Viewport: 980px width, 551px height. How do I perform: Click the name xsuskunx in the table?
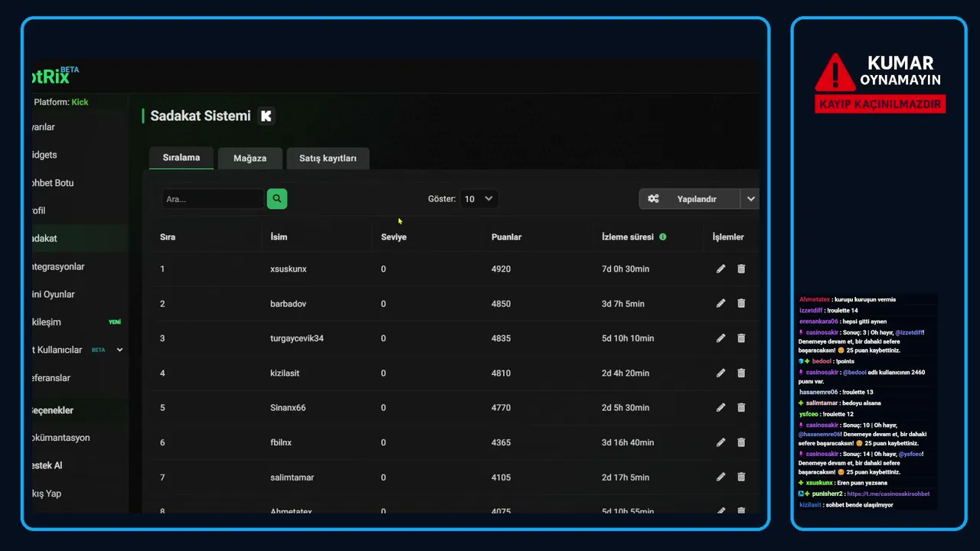click(289, 269)
